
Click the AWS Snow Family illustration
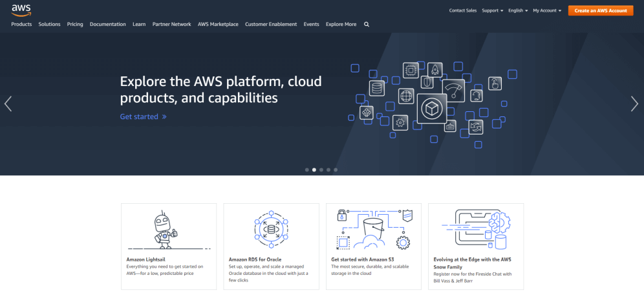(476, 229)
